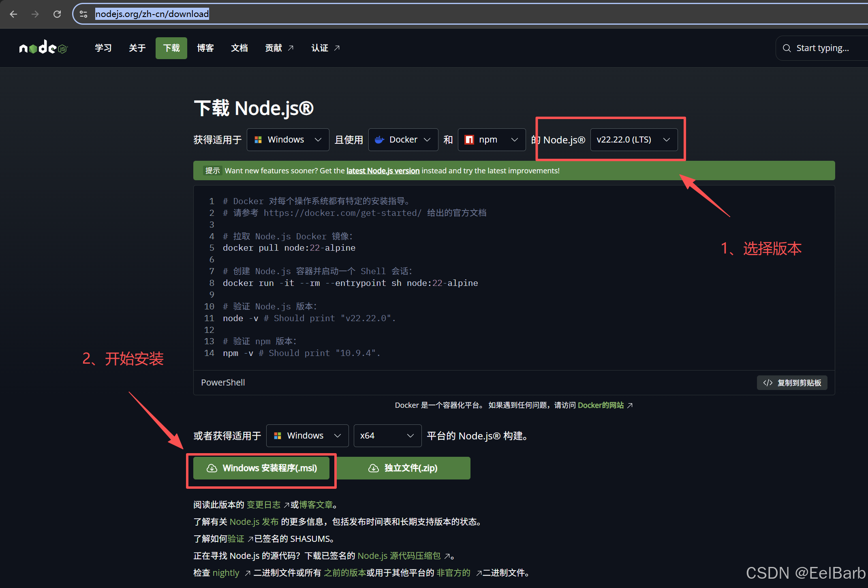Viewport: 868px width, 588px height.
Task: Go to the 文档 menu item
Action: coord(239,48)
